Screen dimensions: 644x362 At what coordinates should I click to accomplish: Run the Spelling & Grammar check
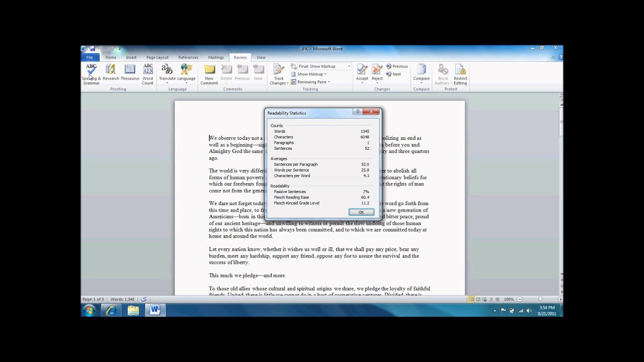click(x=91, y=74)
